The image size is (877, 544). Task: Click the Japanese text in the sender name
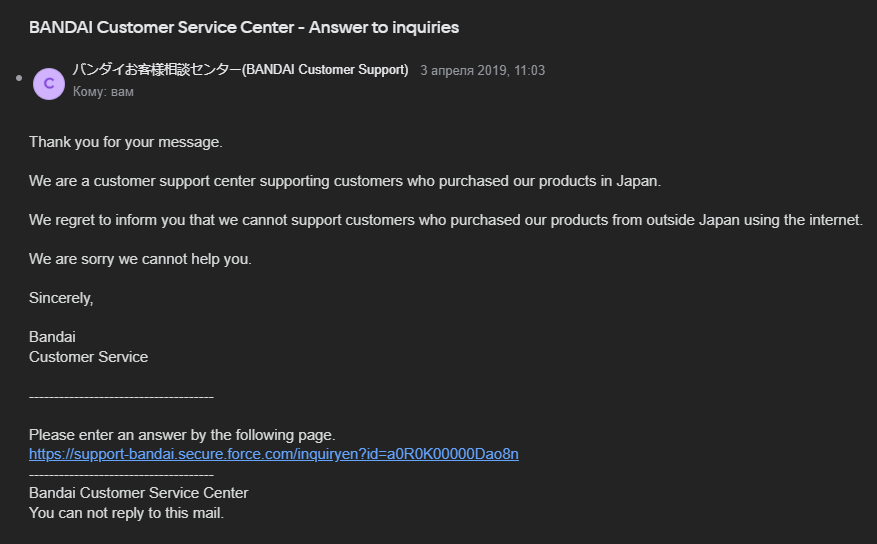tap(156, 69)
